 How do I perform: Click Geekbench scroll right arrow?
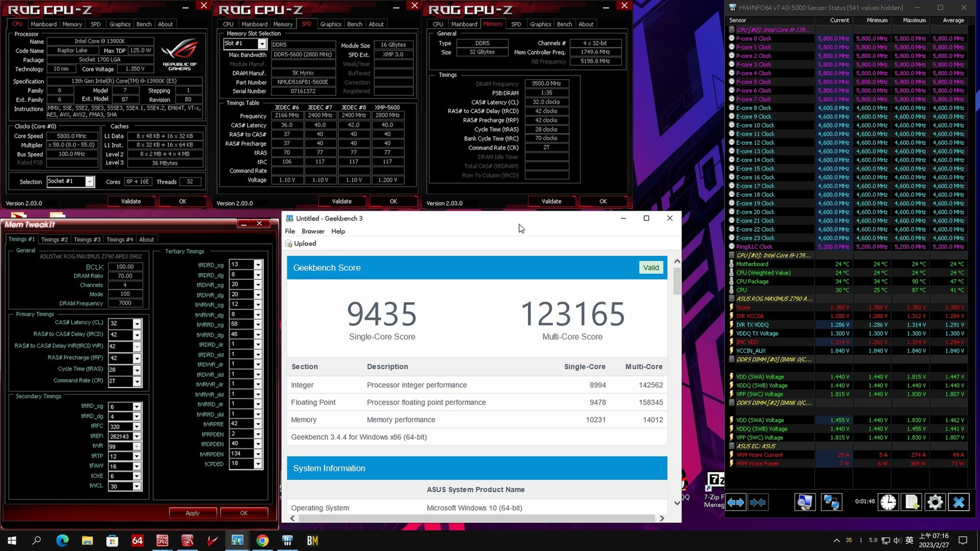[x=662, y=518]
